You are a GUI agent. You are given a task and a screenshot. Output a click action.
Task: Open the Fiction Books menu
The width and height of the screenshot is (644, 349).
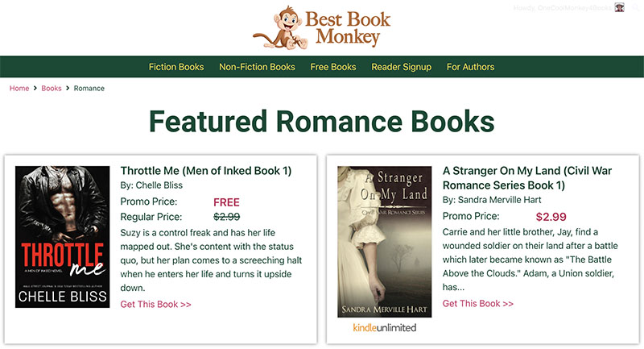click(x=176, y=67)
